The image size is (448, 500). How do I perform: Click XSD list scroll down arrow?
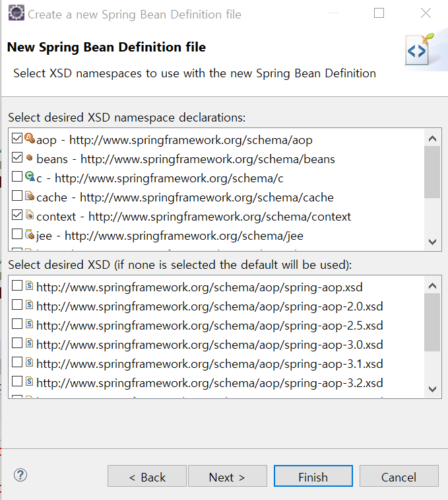432,389
